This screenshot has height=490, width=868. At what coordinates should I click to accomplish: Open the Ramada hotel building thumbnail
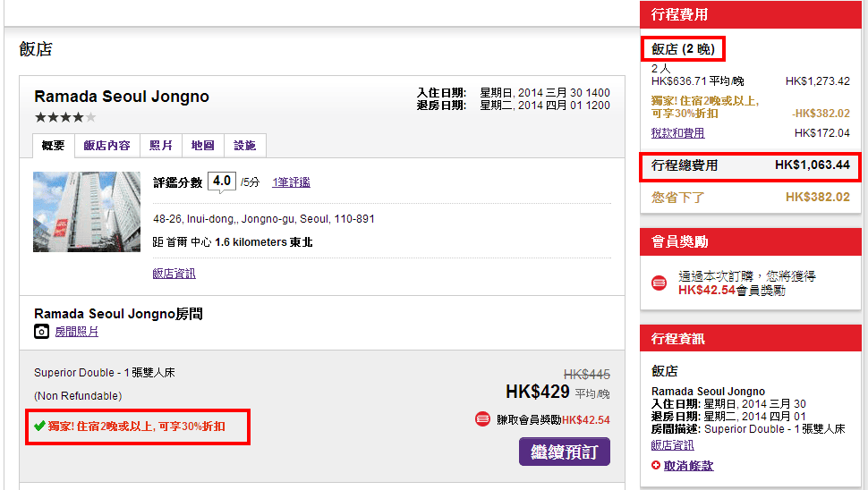[87, 212]
